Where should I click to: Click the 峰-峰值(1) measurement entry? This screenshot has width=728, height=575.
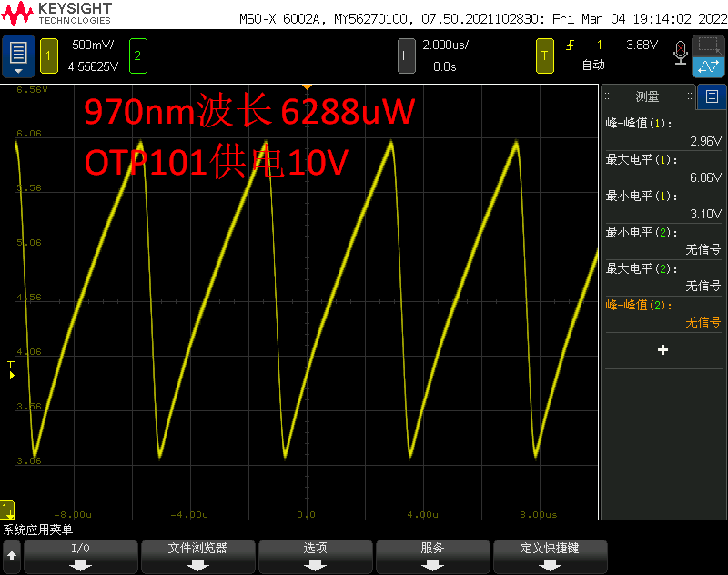[663, 132]
